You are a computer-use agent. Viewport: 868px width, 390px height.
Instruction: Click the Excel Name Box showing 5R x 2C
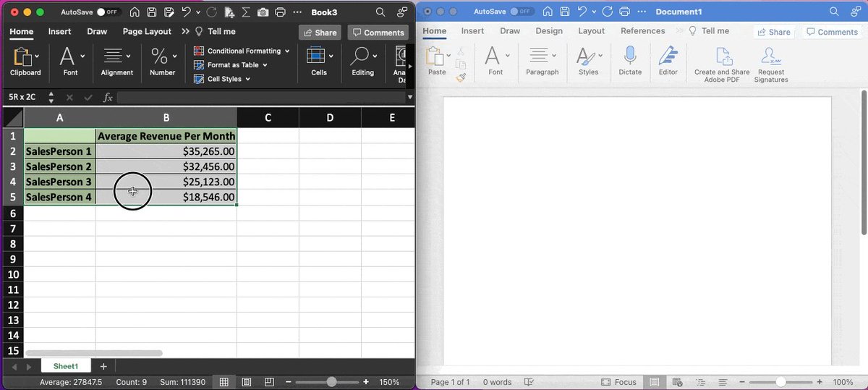(24, 97)
